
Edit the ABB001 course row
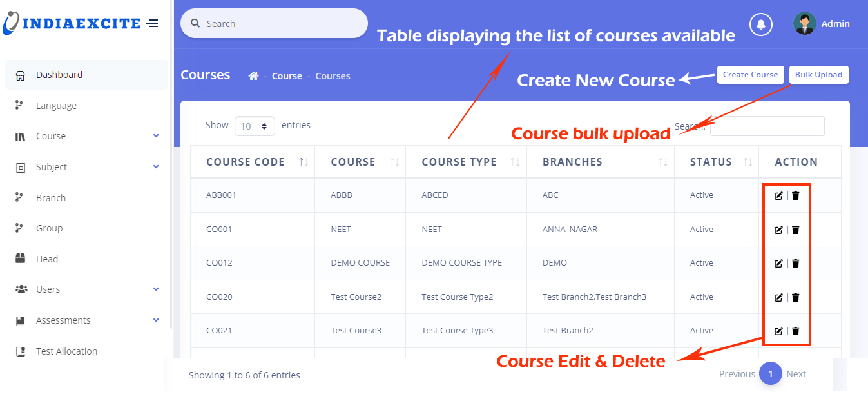(778, 195)
